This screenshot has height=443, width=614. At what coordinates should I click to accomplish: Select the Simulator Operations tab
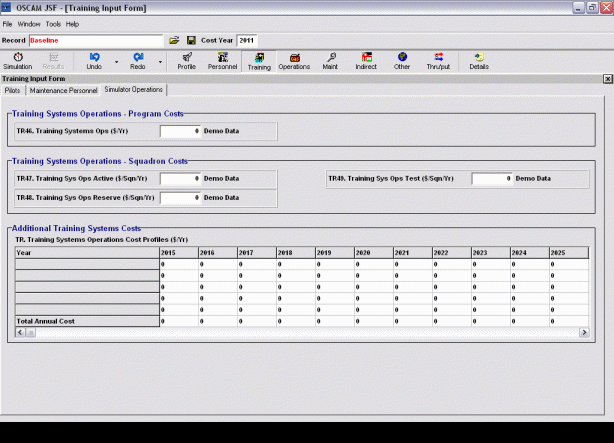(x=134, y=90)
